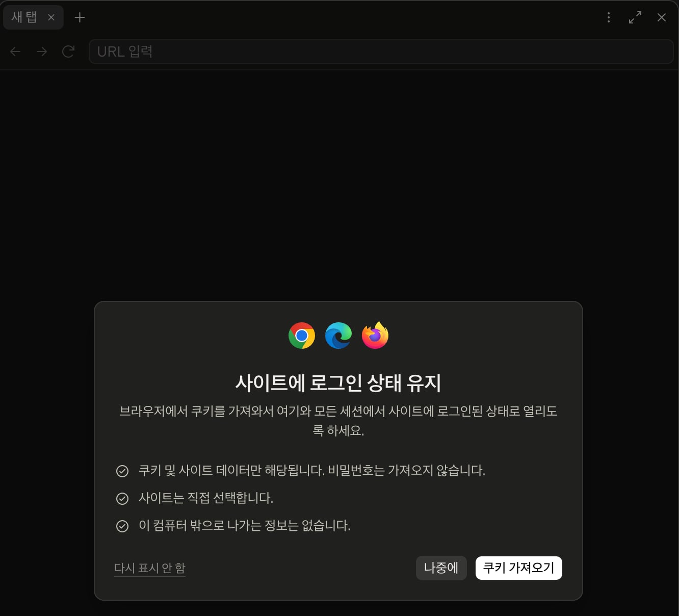Viewport: 679px width, 616px height.
Task: Open a new tab with plus icon
Action: [80, 17]
